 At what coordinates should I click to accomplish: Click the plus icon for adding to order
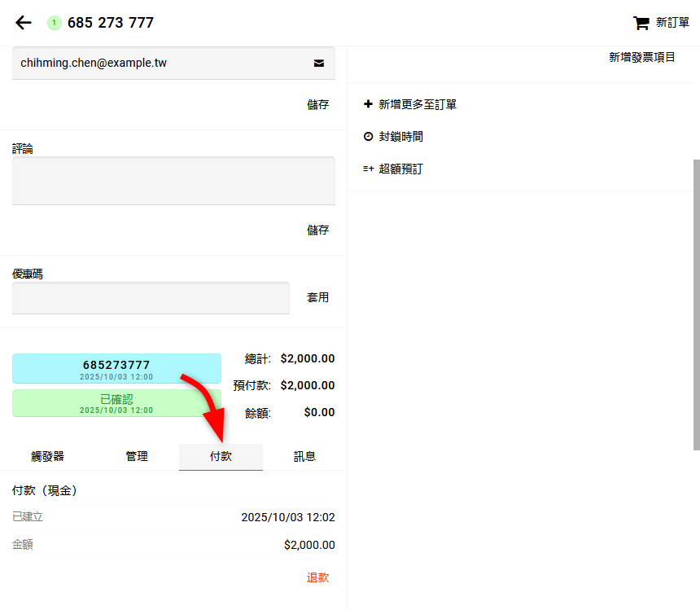pyautogui.click(x=368, y=104)
